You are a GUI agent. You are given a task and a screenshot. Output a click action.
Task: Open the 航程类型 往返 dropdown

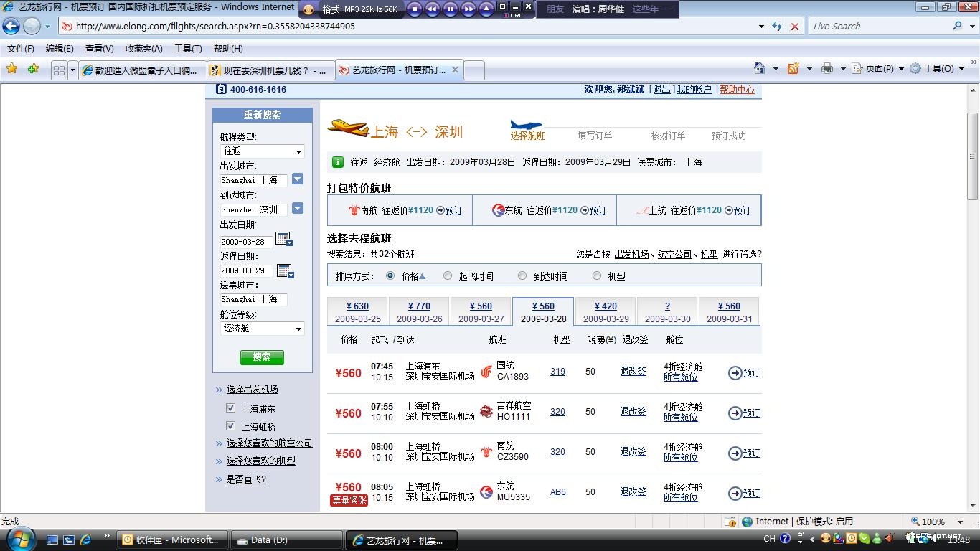(263, 151)
